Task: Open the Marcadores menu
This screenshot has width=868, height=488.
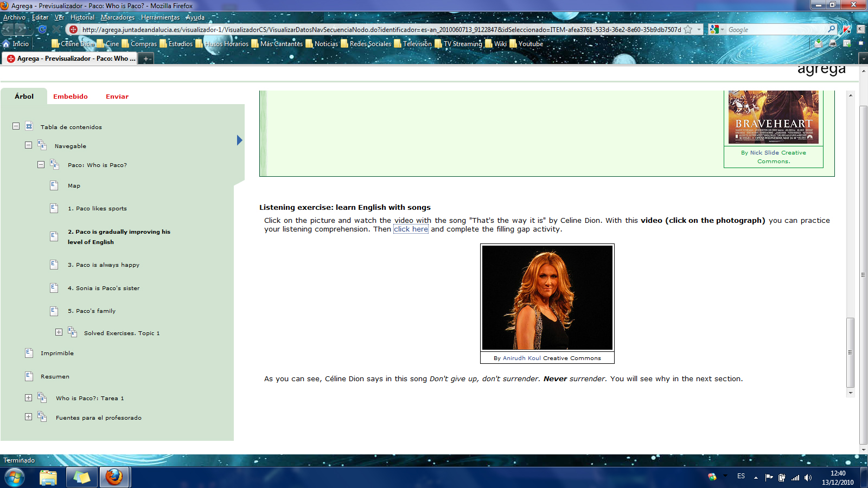Action: (117, 17)
